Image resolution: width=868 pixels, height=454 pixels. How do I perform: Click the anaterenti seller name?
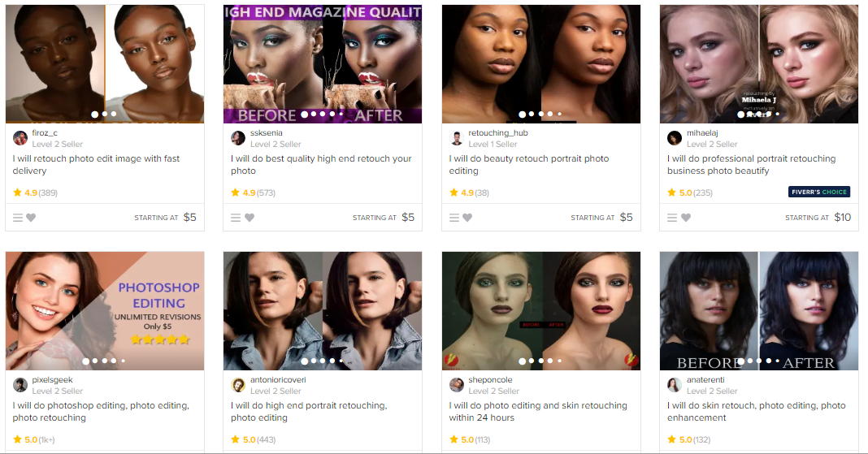(705, 380)
